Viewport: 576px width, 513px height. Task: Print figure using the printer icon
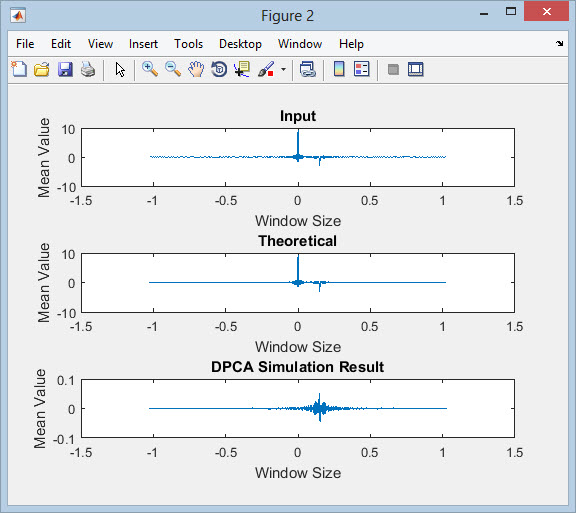point(88,69)
